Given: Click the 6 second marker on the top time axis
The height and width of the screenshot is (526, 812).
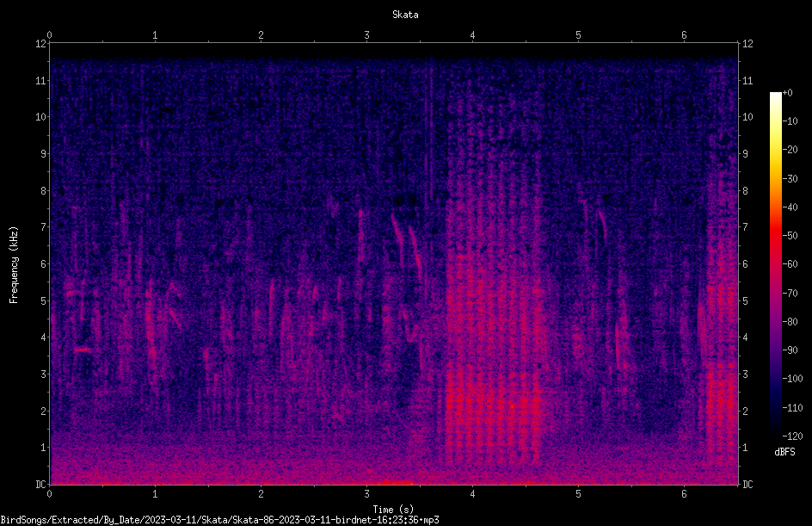Looking at the screenshot, I should pos(684,35).
